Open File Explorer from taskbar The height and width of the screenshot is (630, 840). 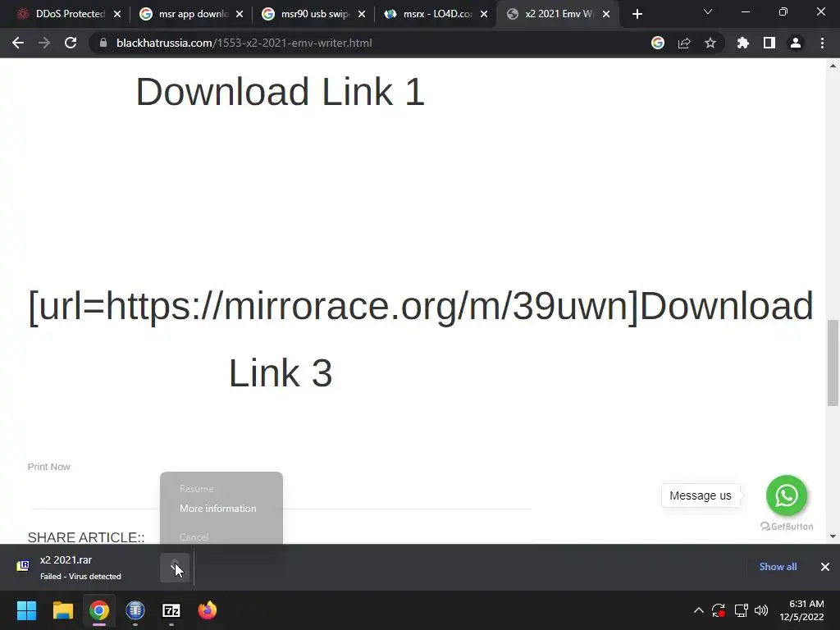point(62,610)
